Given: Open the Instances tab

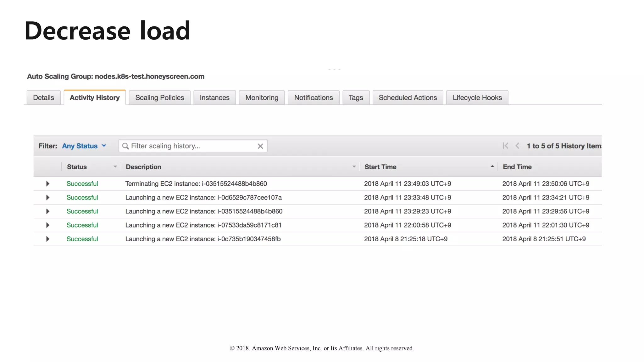Looking at the screenshot, I should point(214,98).
